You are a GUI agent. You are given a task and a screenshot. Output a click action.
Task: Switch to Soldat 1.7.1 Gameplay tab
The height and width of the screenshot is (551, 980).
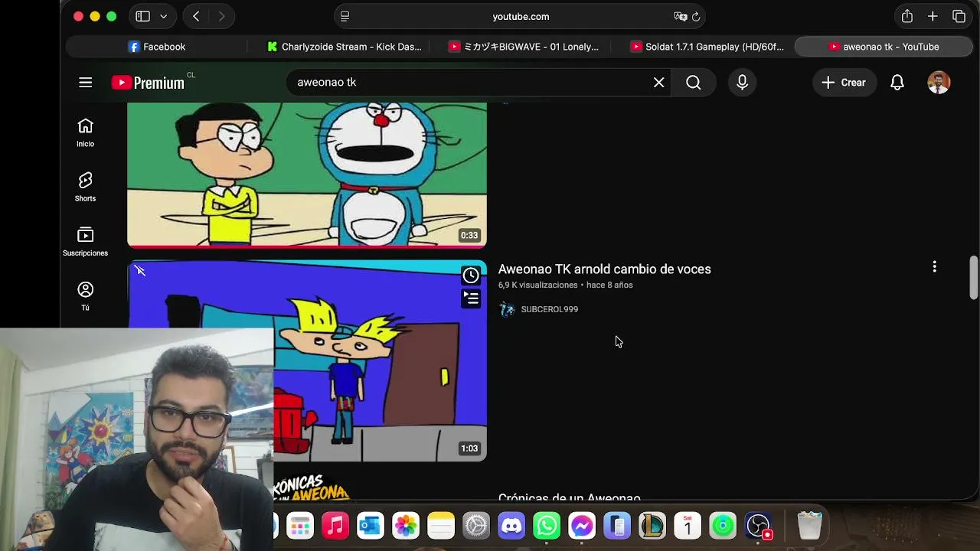[706, 47]
